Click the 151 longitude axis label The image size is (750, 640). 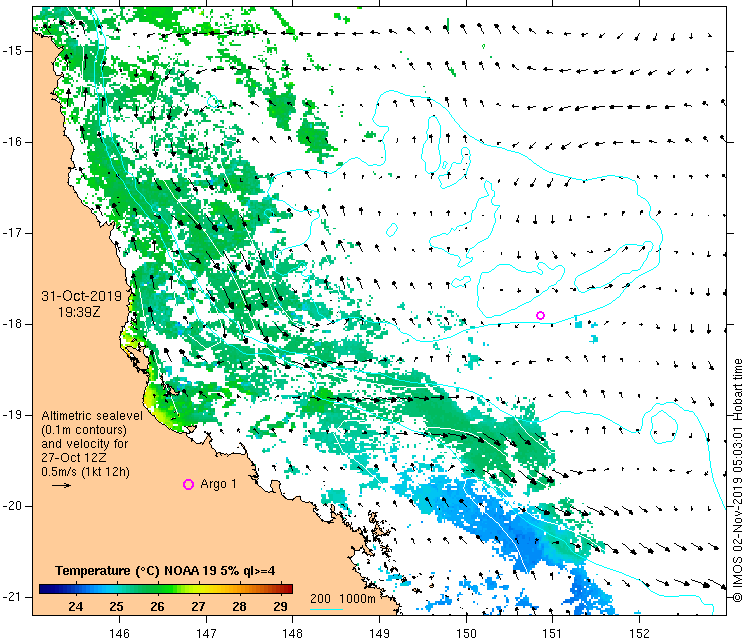point(552,633)
